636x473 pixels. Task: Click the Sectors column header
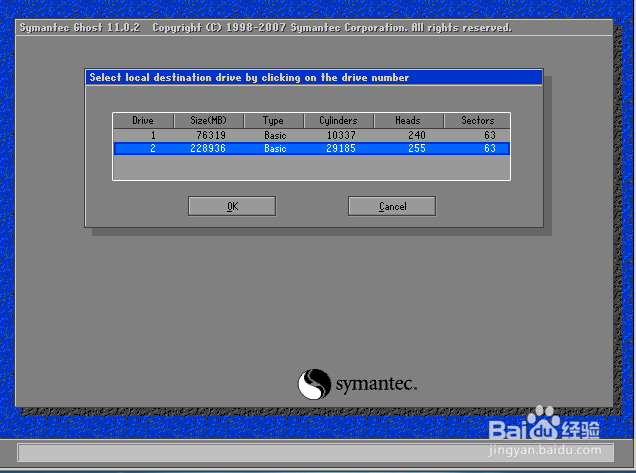coord(477,120)
